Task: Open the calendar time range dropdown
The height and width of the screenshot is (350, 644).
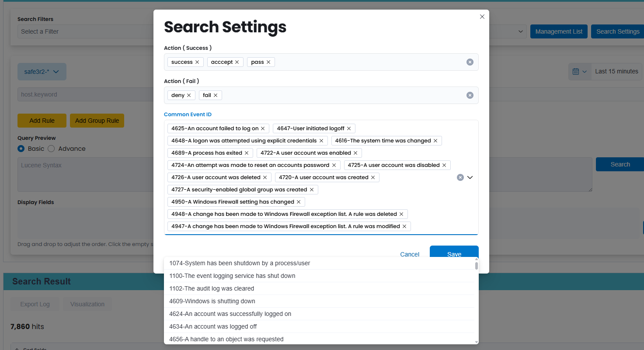Action: pyautogui.click(x=580, y=71)
